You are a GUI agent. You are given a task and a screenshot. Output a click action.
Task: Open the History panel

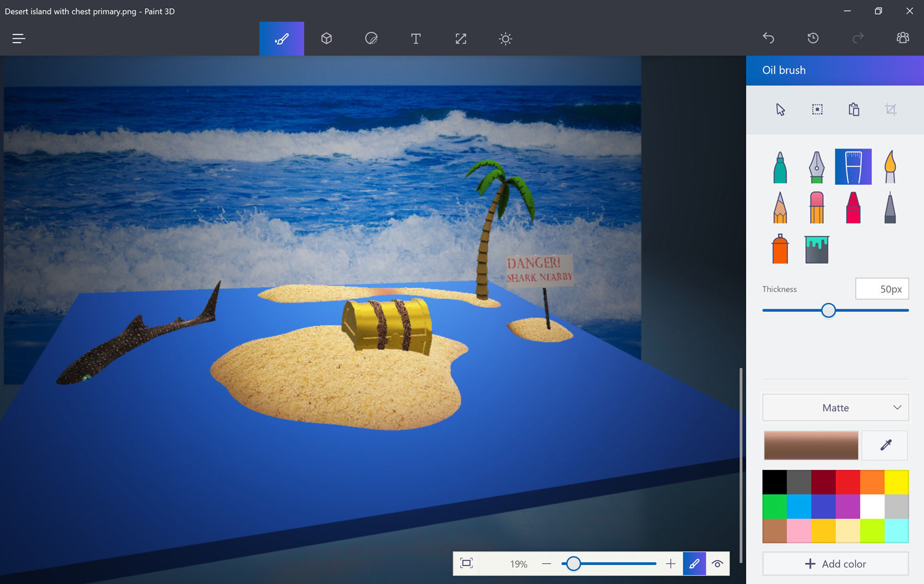813,38
